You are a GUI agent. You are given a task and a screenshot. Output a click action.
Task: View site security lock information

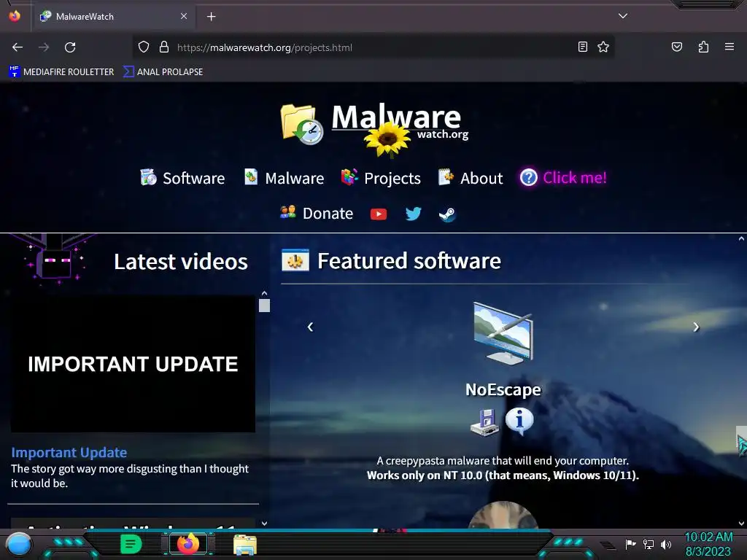coord(164,47)
